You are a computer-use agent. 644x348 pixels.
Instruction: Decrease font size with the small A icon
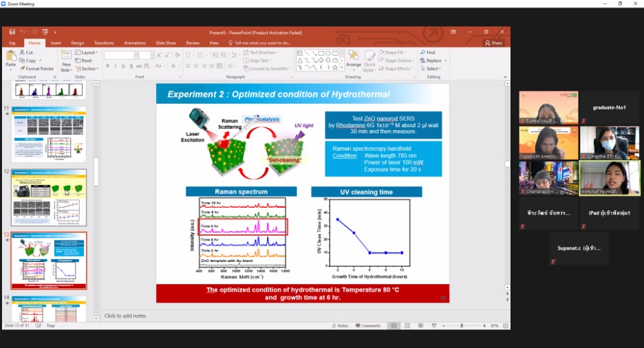(167, 55)
